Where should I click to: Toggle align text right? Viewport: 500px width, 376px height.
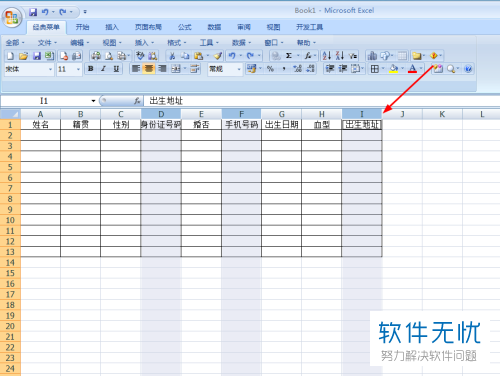tap(162, 69)
